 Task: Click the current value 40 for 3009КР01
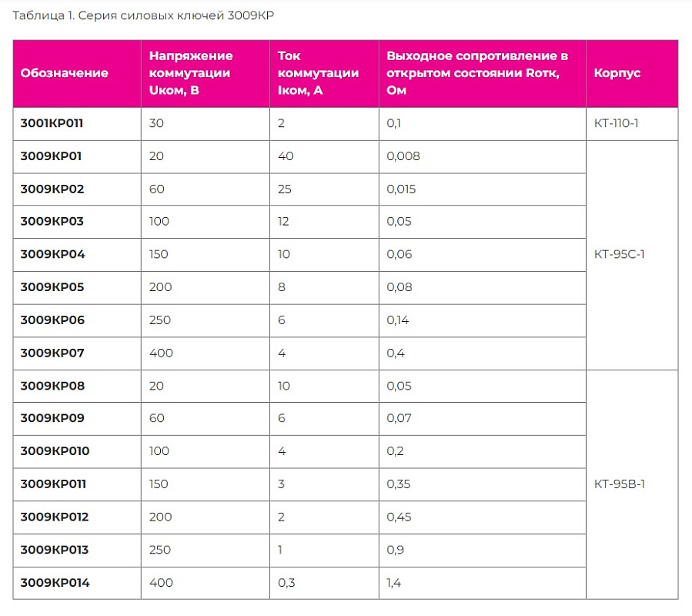pos(285,156)
